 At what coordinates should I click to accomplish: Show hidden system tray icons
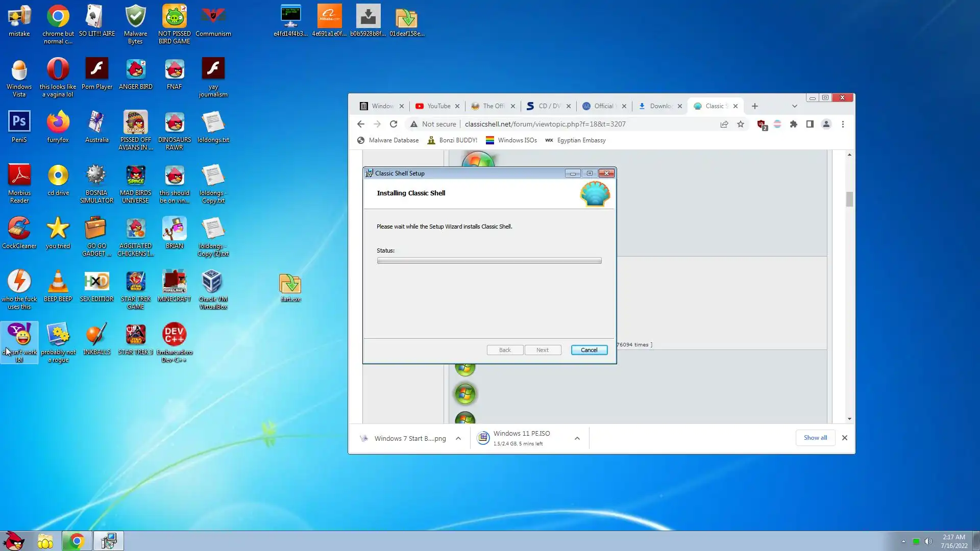tap(903, 541)
